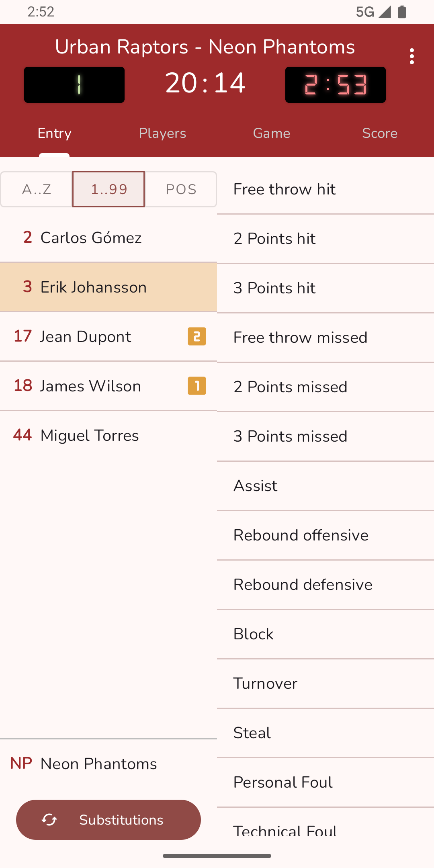The width and height of the screenshot is (434, 868).
Task: Go to the Score tab
Action: pos(380,133)
